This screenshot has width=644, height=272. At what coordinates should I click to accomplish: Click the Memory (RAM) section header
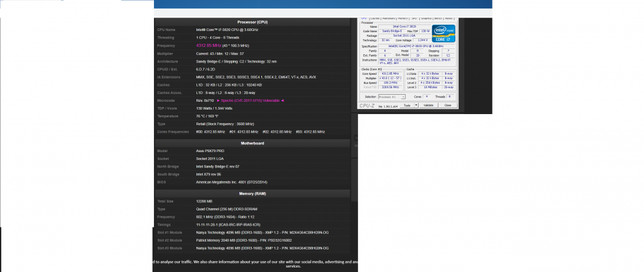pos(252,193)
